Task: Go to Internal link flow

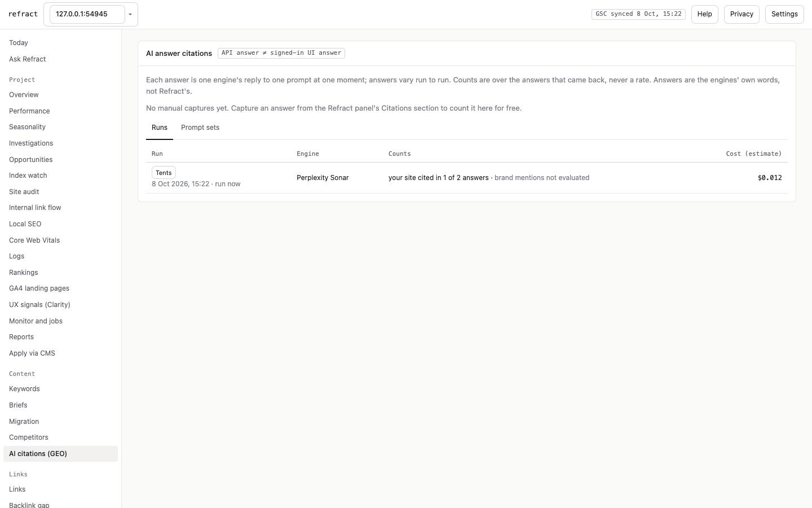Action: pyautogui.click(x=61, y=208)
